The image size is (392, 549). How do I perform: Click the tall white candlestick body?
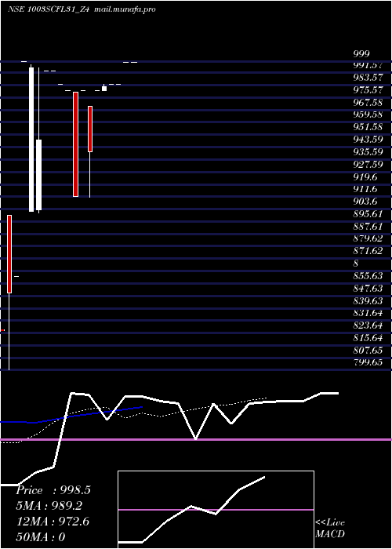tap(31, 140)
